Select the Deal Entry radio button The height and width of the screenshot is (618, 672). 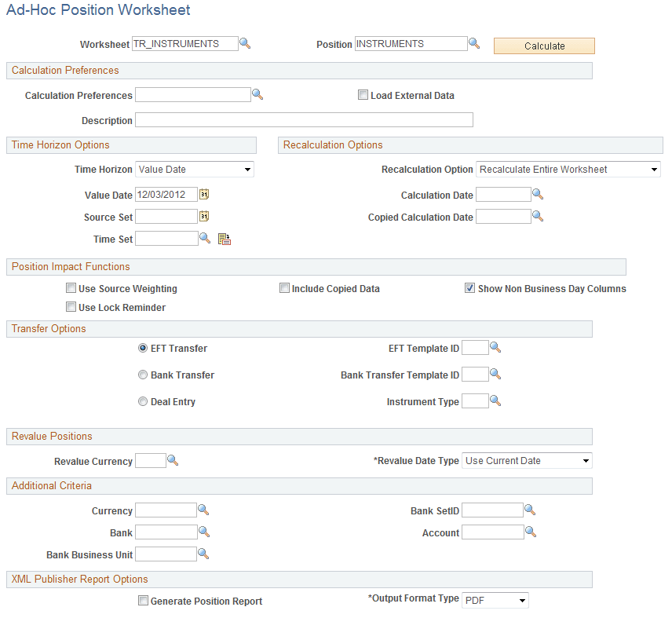pos(143,401)
